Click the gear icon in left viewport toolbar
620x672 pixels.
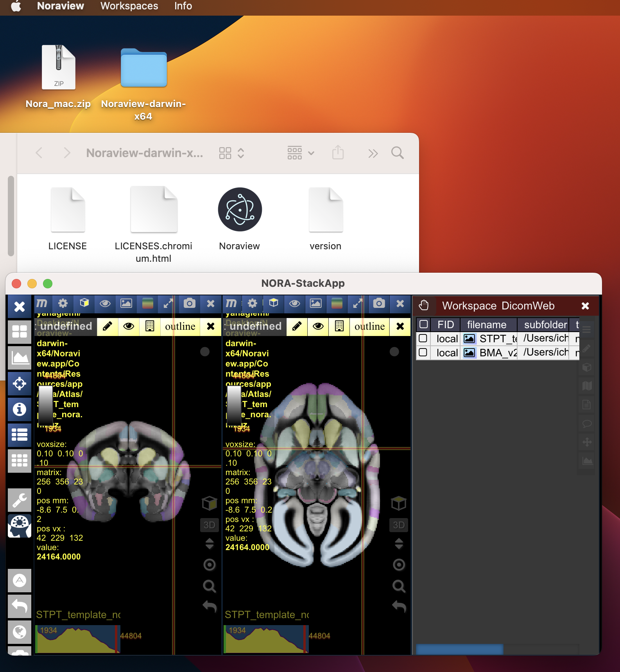[x=63, y=304]
